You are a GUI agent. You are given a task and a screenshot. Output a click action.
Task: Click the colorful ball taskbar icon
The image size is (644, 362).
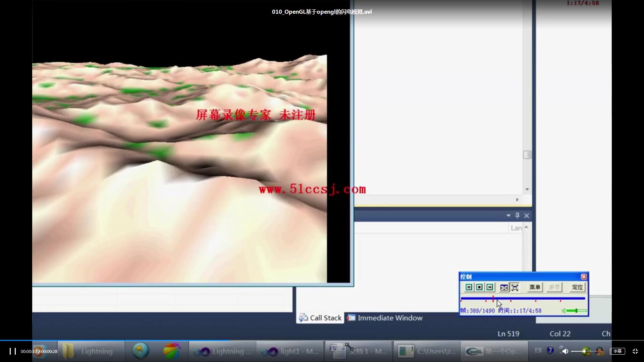[171, 351]
